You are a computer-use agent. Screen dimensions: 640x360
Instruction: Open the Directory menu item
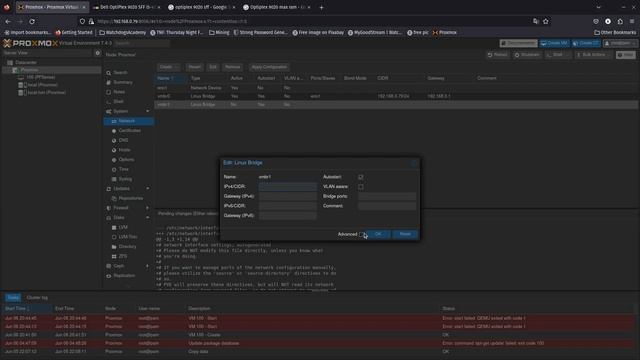(x=128, y=247)
